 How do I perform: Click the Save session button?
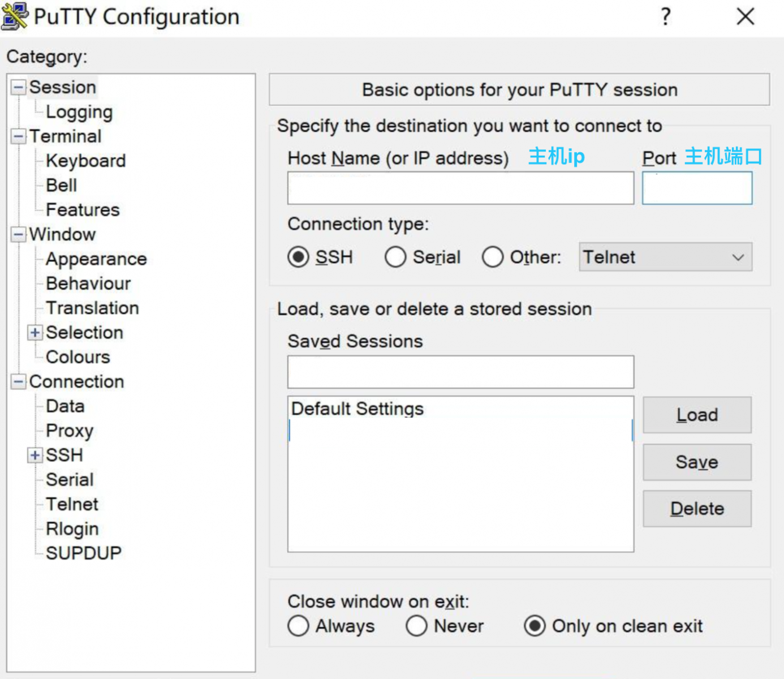697,462
